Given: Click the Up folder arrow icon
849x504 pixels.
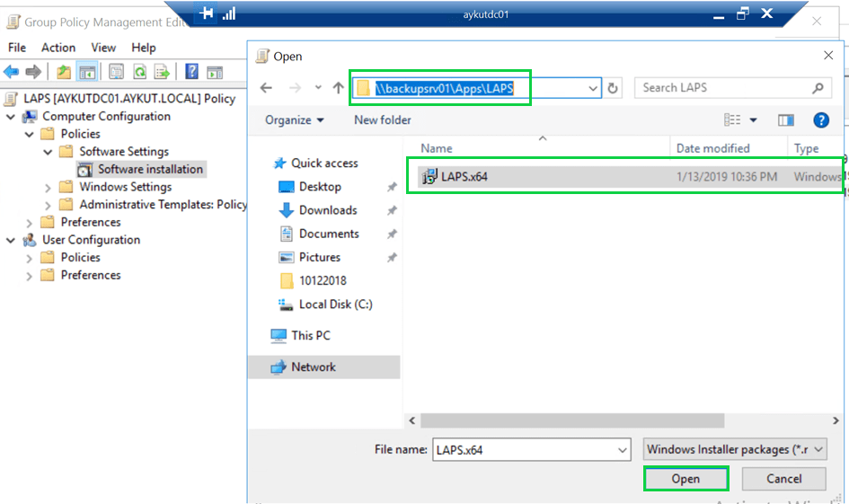Looking at the screenshot, I should click(x=338, y=88).
